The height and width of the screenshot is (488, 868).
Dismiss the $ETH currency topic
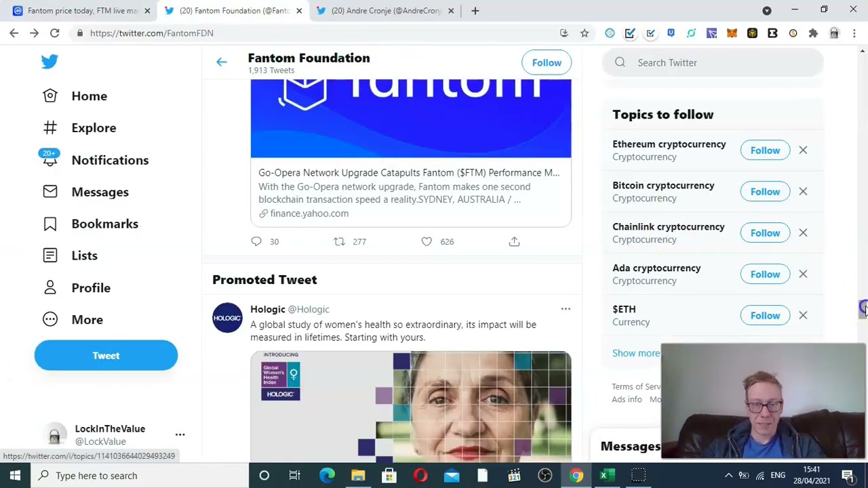click(803, 316)
